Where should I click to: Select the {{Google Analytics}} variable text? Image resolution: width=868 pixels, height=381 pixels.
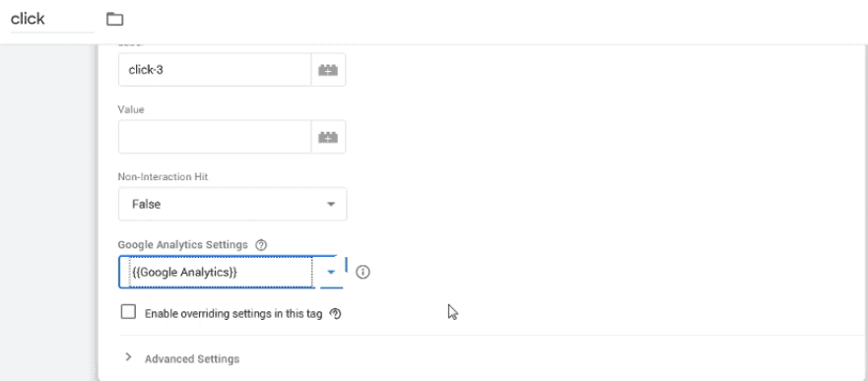[x=185, y=272]
